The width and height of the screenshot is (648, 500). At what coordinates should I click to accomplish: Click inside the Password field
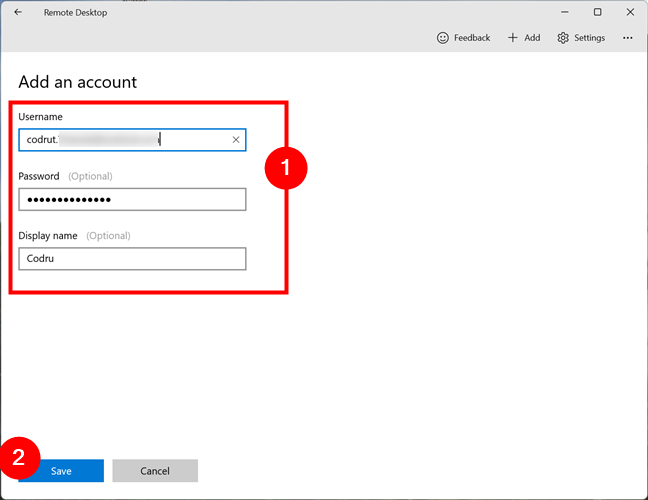click(132, 200)
